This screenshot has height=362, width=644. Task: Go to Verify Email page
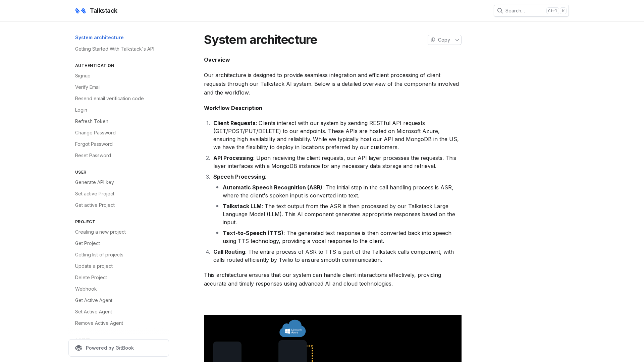tap(88, 87)
